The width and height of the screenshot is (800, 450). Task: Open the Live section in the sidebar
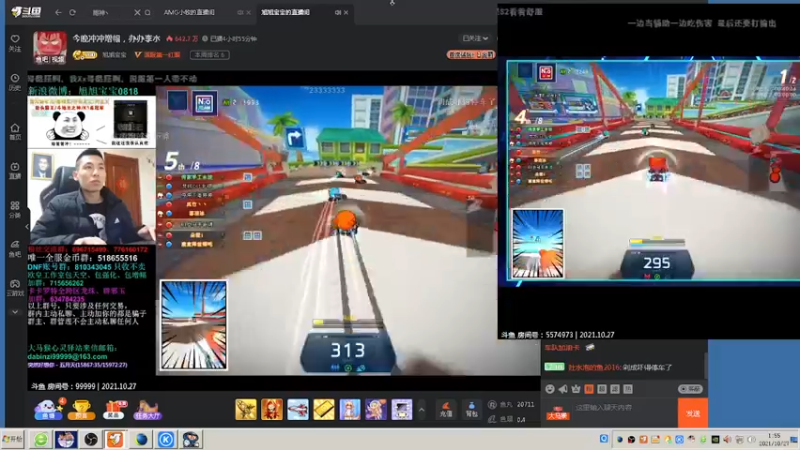coord(15,170)
